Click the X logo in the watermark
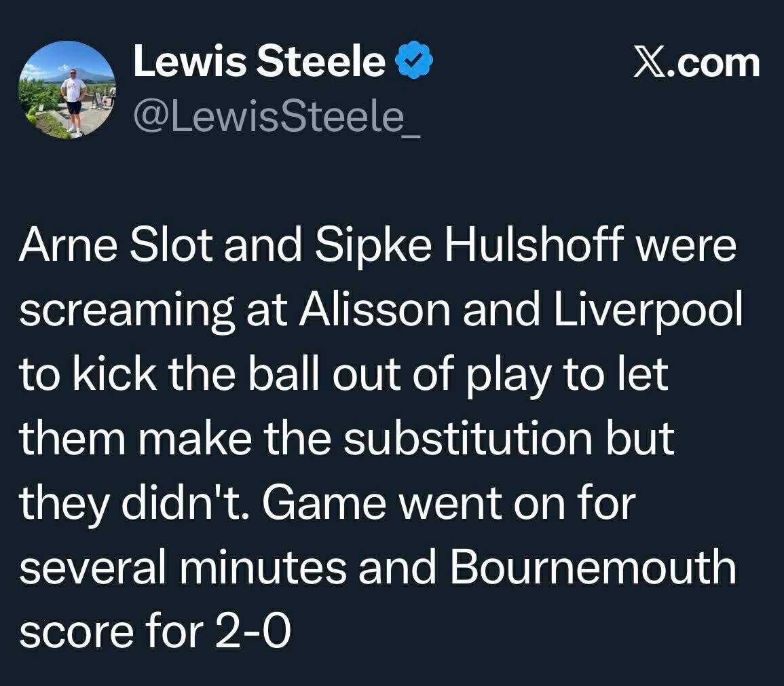Screen dimensions: 784x686 (x=649, y=64)
